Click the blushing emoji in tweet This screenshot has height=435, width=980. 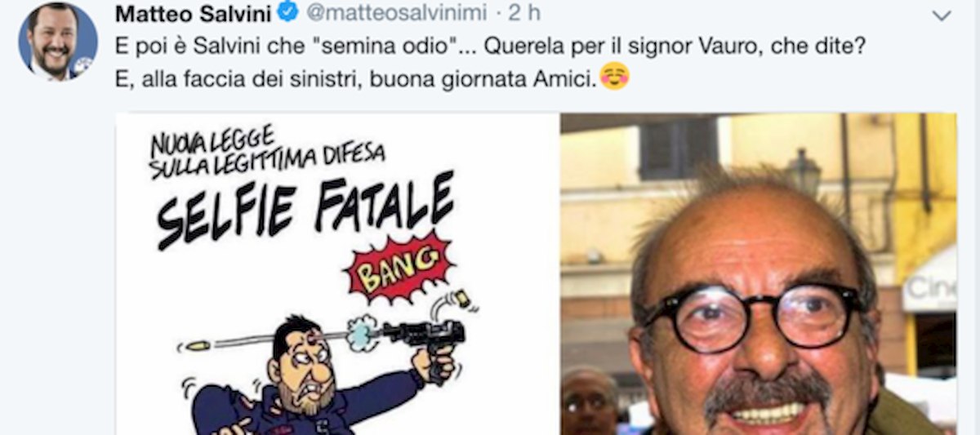[615, 77]
